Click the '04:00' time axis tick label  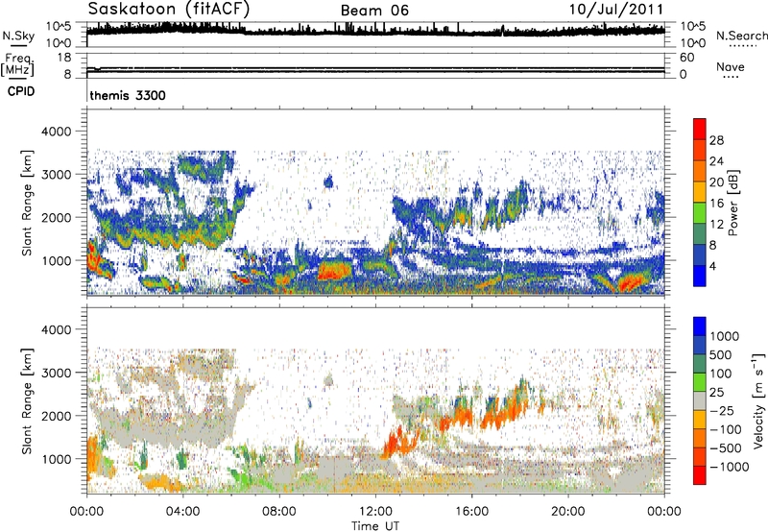(x=182, y=512)
